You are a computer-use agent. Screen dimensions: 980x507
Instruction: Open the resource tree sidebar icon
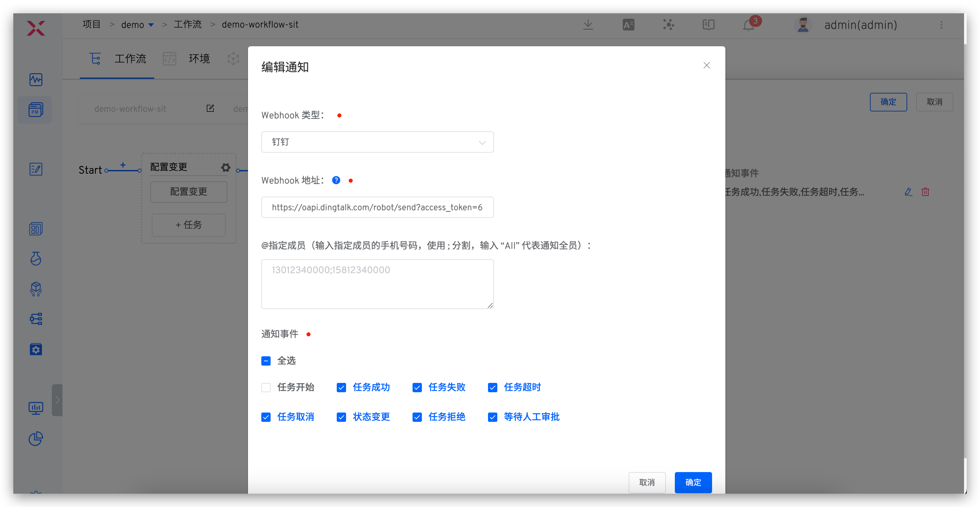coord(36,319)
